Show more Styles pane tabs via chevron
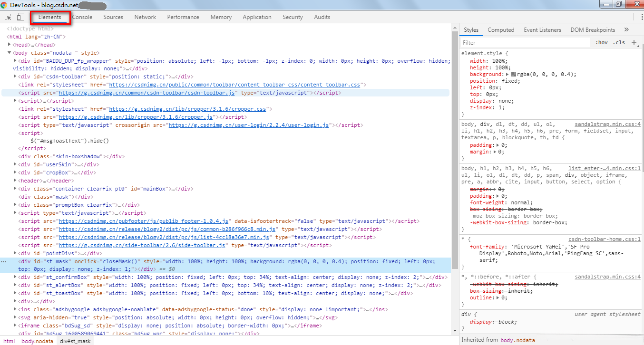Viewport: 644px width, 345px height. pyautogui.click(x=626, y=30)
